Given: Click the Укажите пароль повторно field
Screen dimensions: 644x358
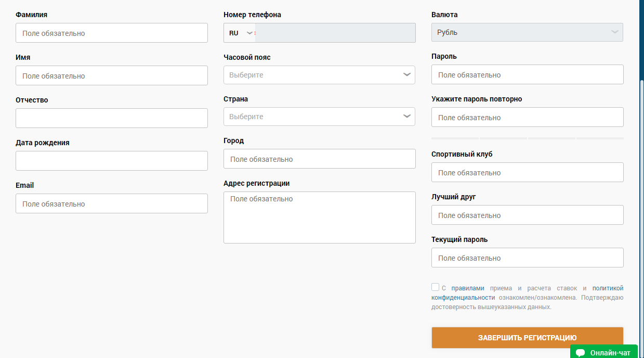Looking at the screenshot, I should coord(528,117).
